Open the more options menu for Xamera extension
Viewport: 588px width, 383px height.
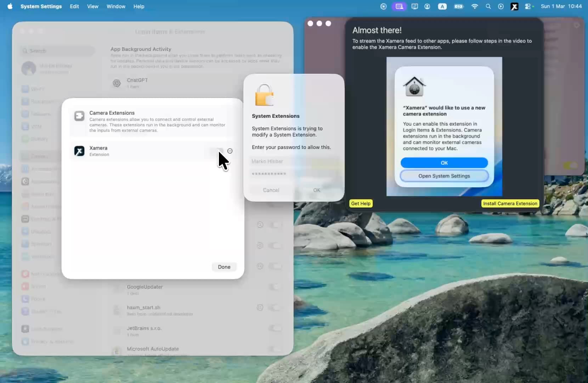click(230, 151)
